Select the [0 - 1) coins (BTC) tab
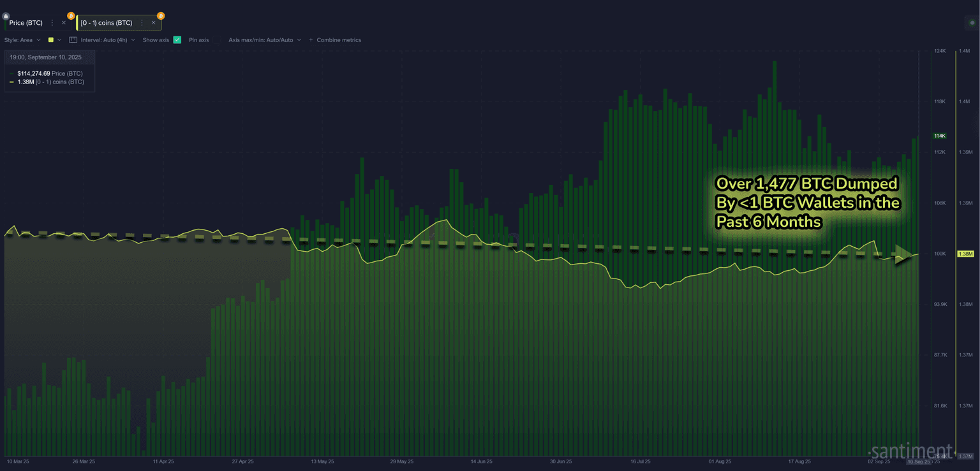 tap(107, 23)
